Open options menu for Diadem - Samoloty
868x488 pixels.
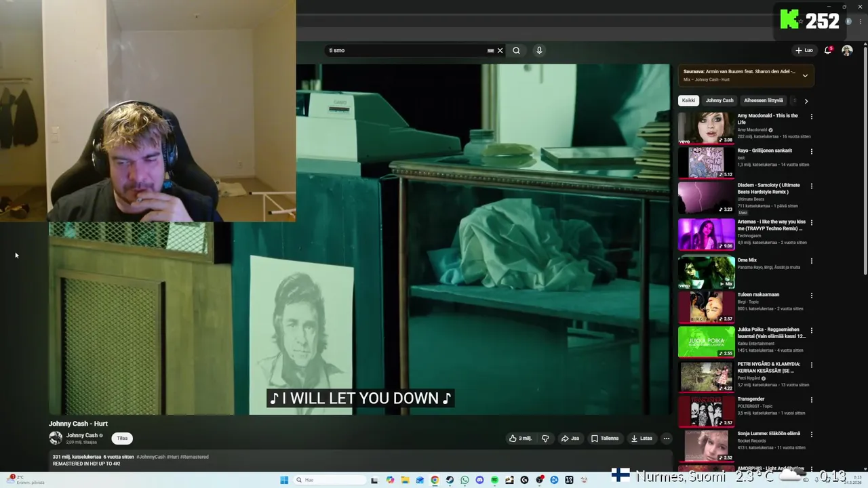pyautogui.click(x=811, y=186)
